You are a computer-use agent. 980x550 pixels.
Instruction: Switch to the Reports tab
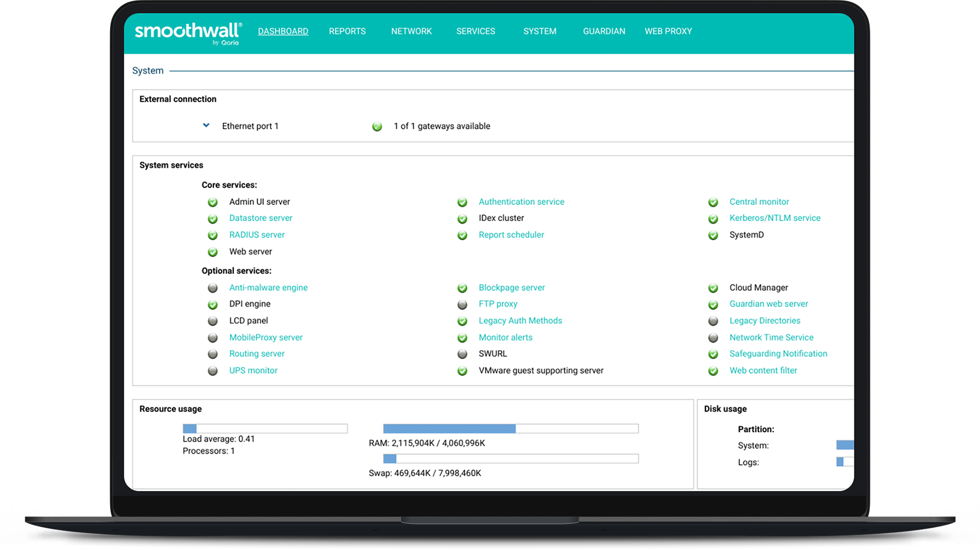(347, 31)
